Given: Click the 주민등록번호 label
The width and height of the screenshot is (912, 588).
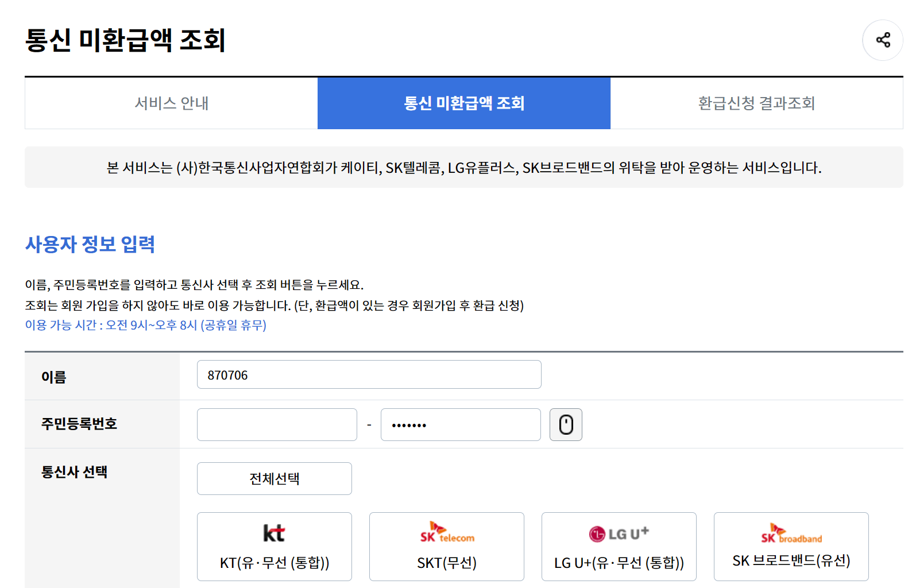Looking at the screenshot, I should click(x=79, y=424).
